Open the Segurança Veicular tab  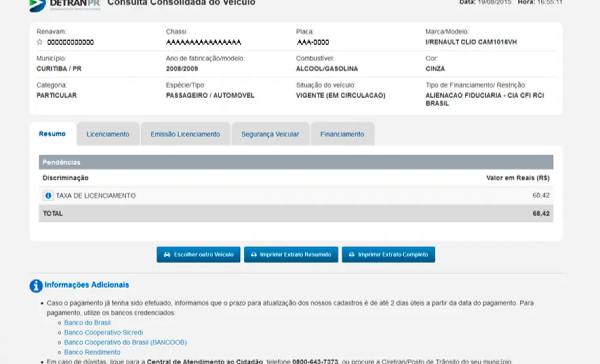[x=270, y=134]
